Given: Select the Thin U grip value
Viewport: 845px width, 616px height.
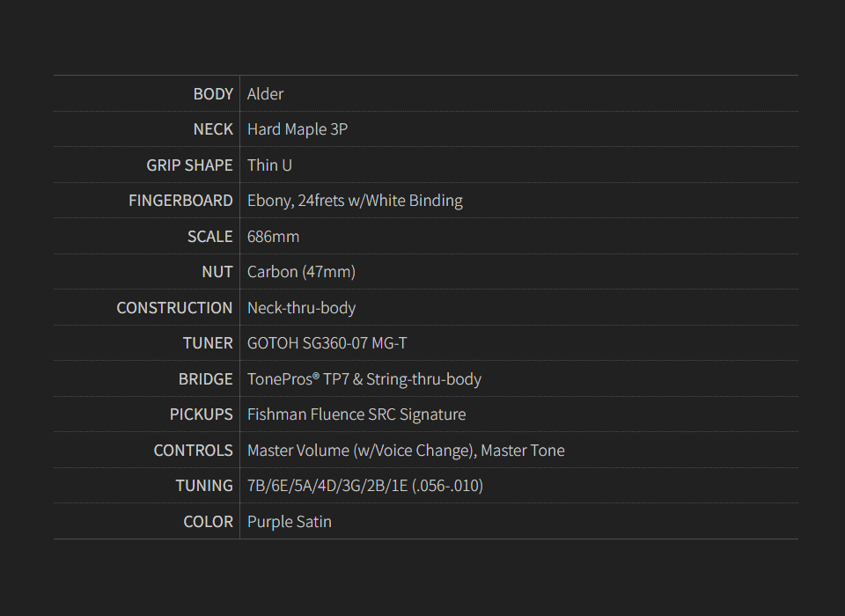Looking at the screenshot, I should (x=269, y=165).
